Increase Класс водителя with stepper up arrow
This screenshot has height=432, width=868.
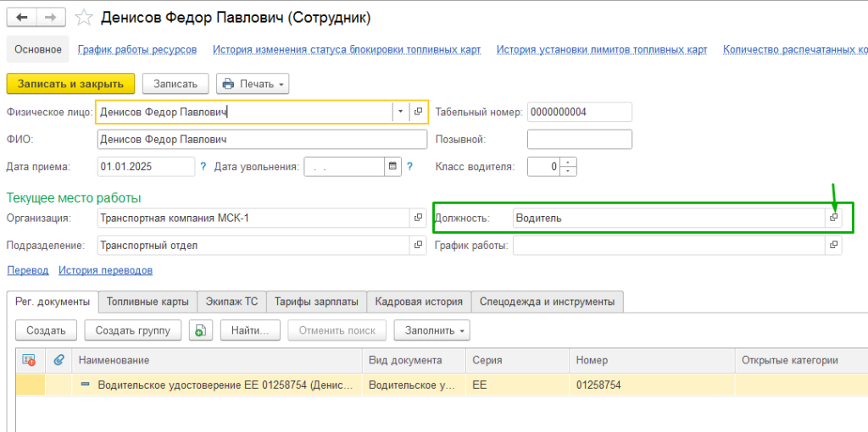pos(568,163)
